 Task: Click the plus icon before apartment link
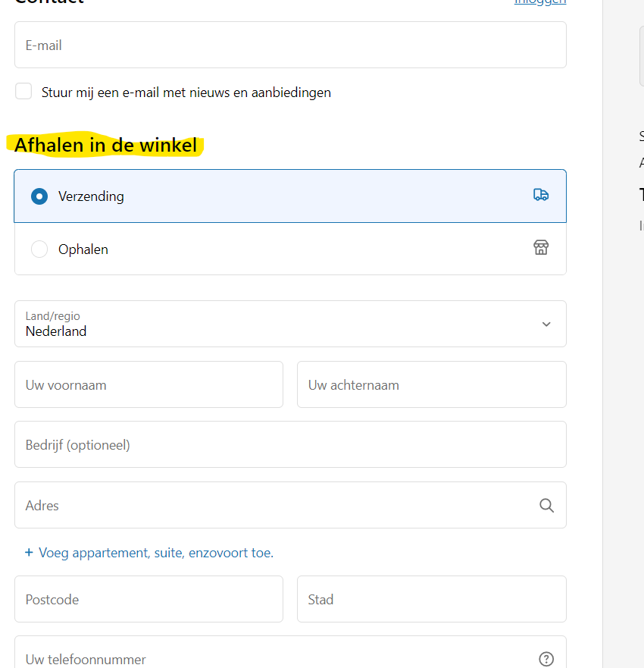pos(29,553)
